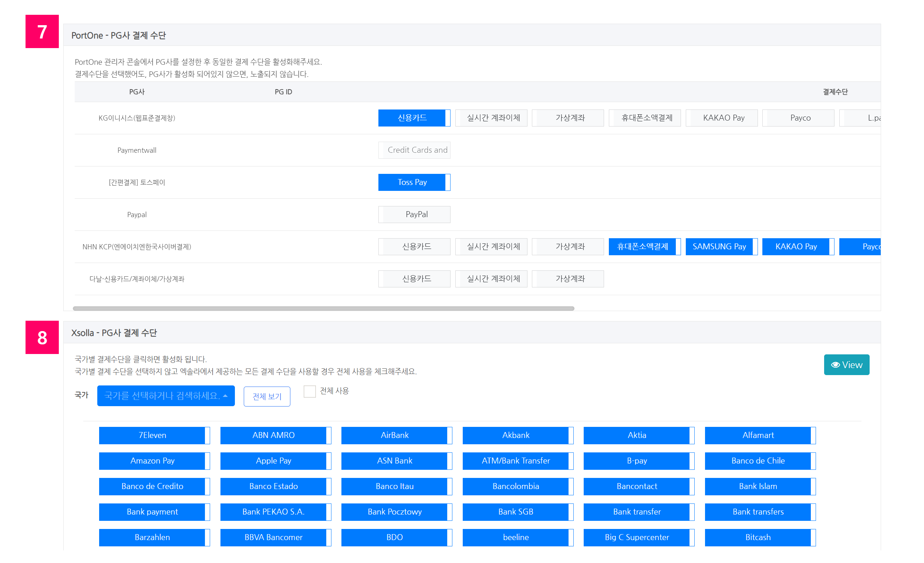The width and height of the screenshot is (924, 563).
Task: Toggle the beeline payment method
Action: (x=518, y=537)
